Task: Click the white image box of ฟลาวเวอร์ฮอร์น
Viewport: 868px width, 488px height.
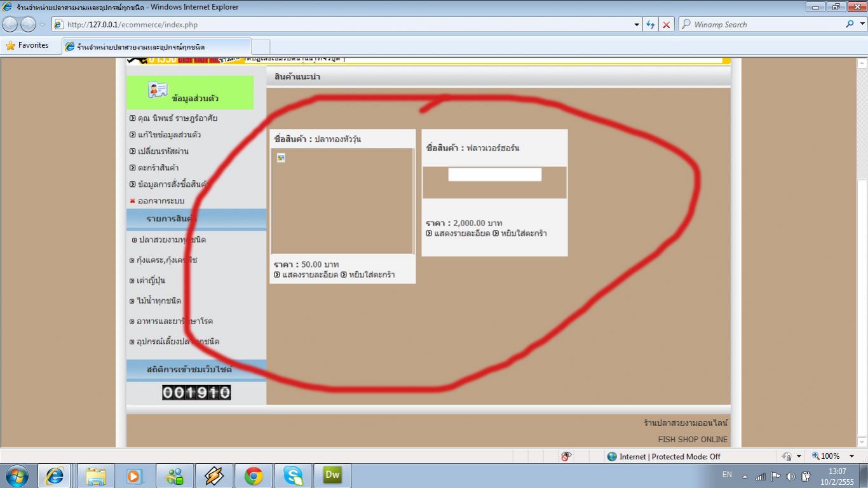Action: [495, 174]
